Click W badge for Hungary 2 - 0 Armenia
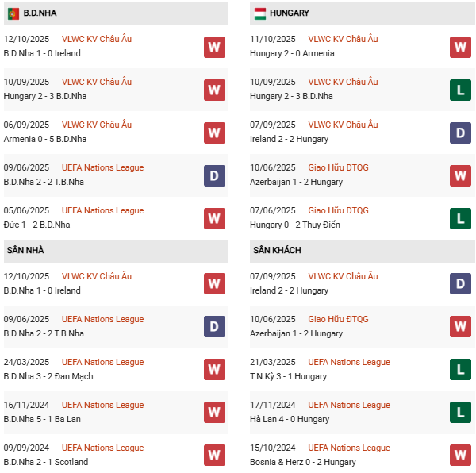Viewport: 476px width, 473px height. [460, 47]
